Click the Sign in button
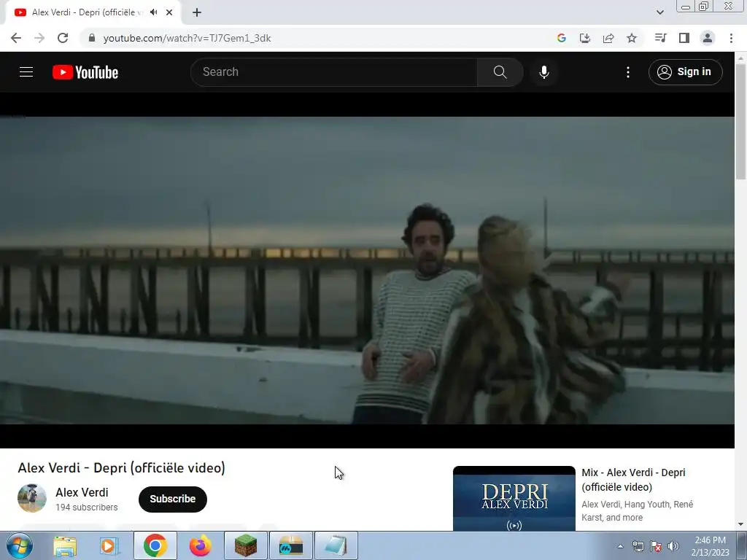Viewport: 747px width, 560px height. tap(685, 72)
